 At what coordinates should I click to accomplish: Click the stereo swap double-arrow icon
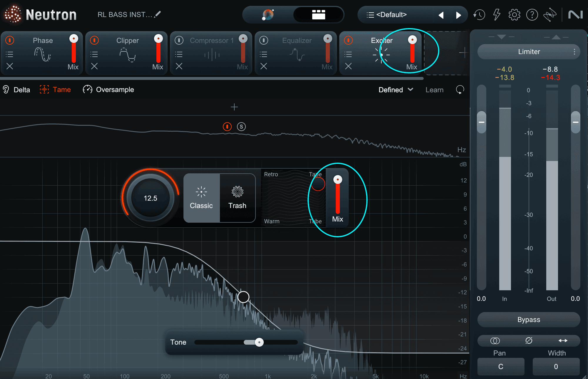[563, 341]
